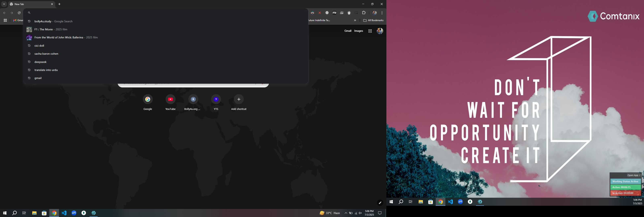Open the Extensions puzzle-piece menu

(x=364, y=13)
